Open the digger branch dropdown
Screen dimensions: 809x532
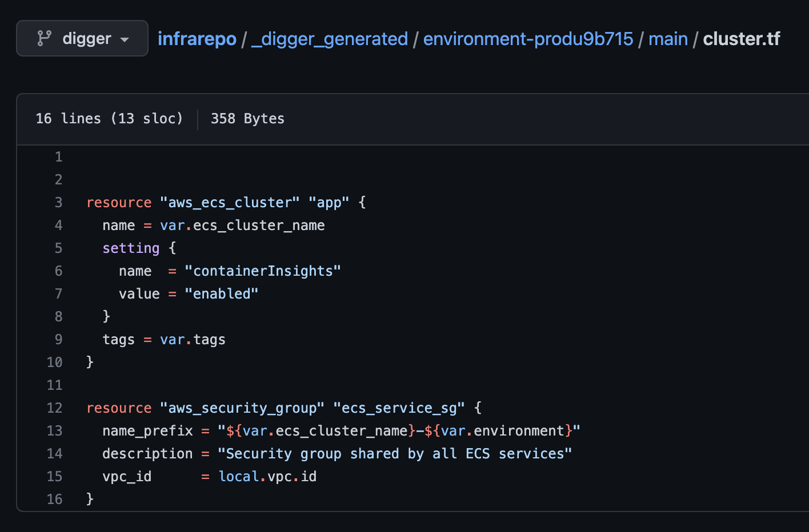82,38
